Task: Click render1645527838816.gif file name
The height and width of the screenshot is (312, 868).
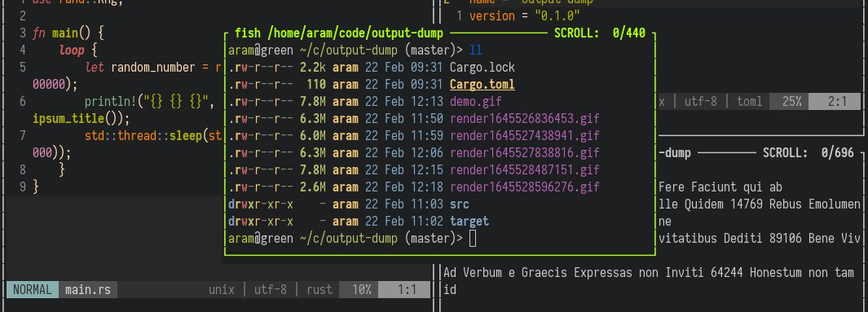Action: 525,152
